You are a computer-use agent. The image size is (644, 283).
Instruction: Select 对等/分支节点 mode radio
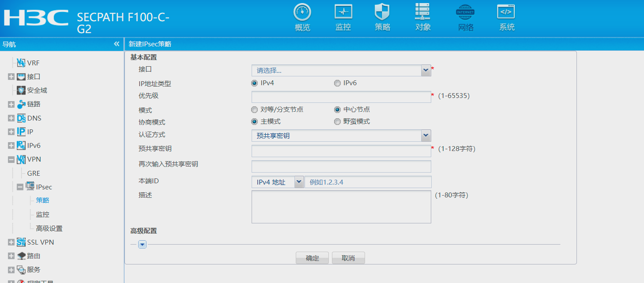click(x=254, y=109)
